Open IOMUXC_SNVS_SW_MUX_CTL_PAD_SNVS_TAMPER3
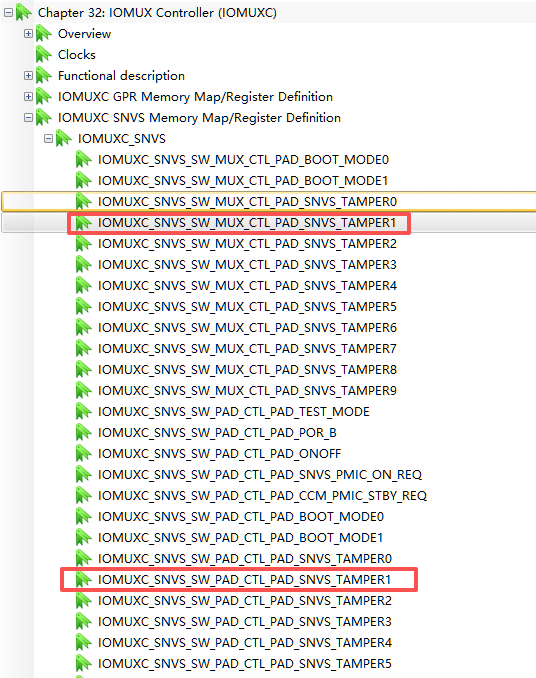The height and width of the screenshot is (678, 536). (x=247, y=265)
